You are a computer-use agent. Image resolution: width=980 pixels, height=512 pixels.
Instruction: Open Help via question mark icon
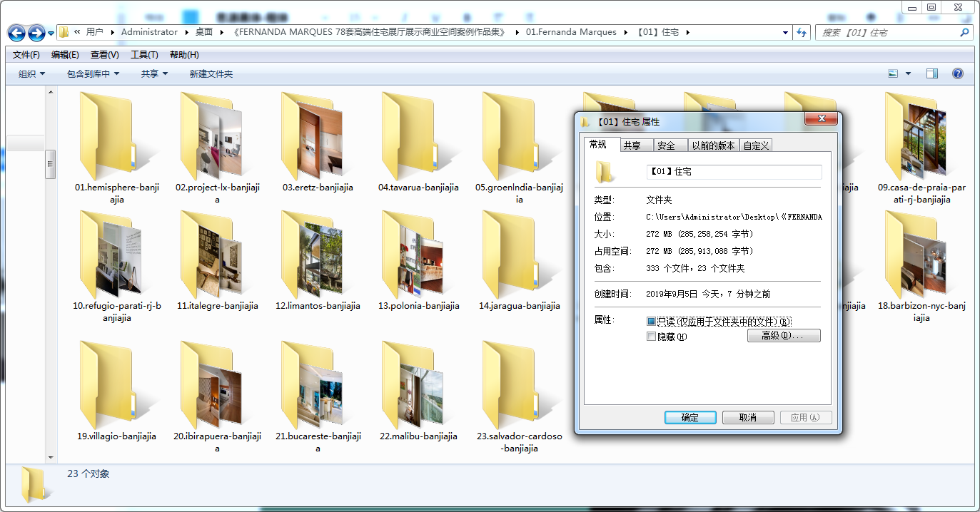[958, 73]
